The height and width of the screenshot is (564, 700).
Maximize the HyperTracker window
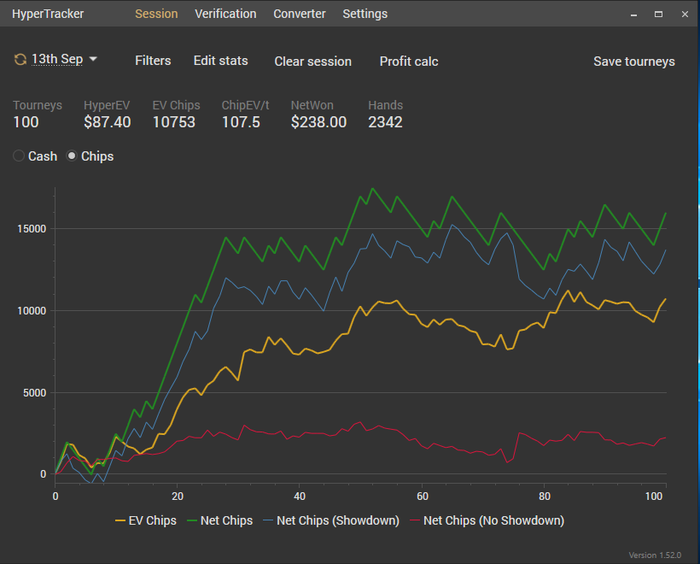[x=658, y=14]
